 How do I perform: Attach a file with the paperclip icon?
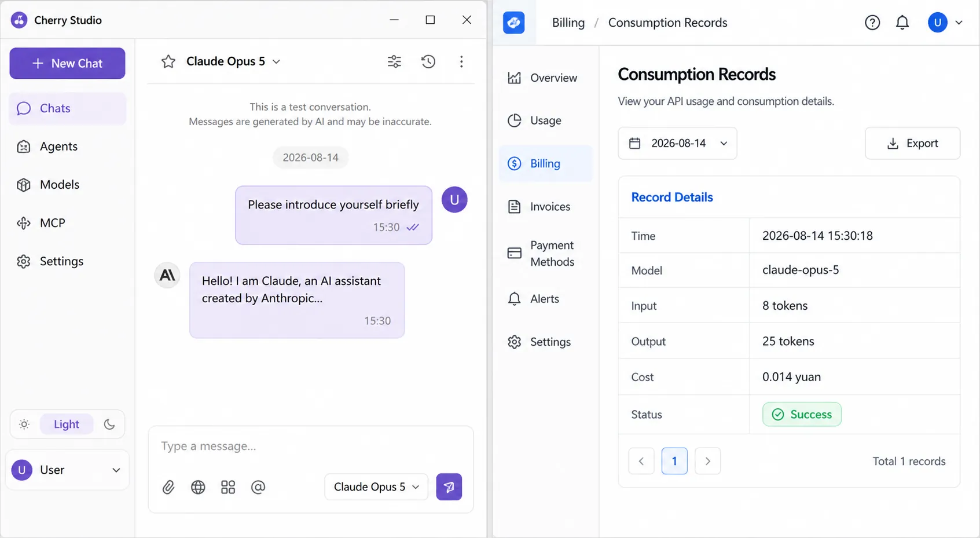pyautogui.click(x=168, y=487)
